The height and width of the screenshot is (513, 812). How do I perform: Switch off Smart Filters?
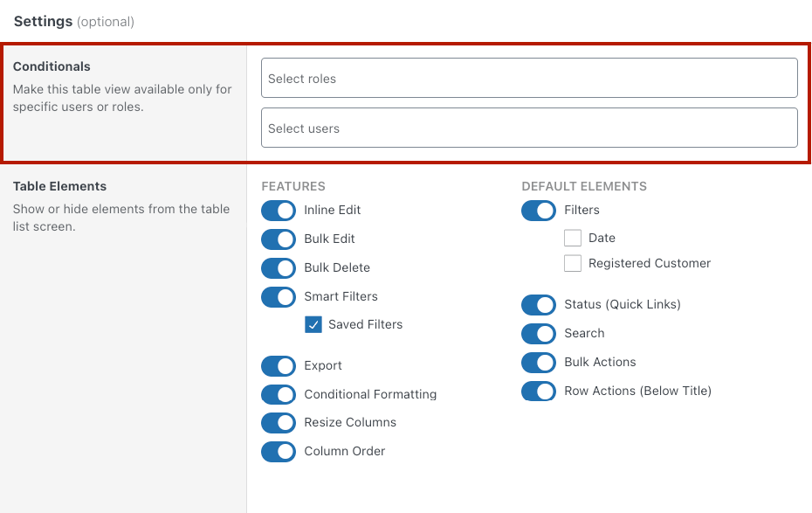279,297
